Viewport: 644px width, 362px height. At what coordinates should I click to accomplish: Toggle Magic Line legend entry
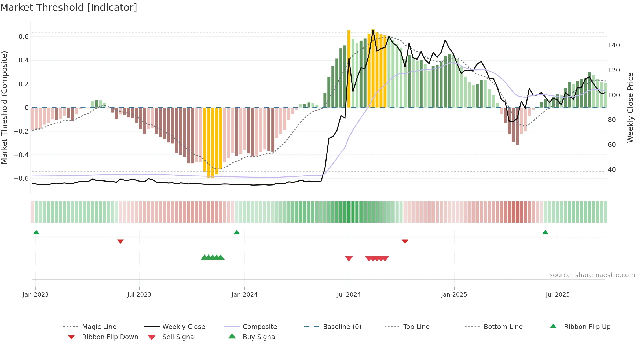coord(90,327)
